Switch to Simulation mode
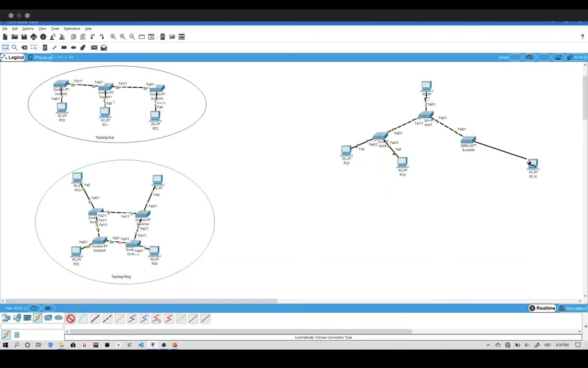This screenshot has height=368, width=588. tap(572, 308)
